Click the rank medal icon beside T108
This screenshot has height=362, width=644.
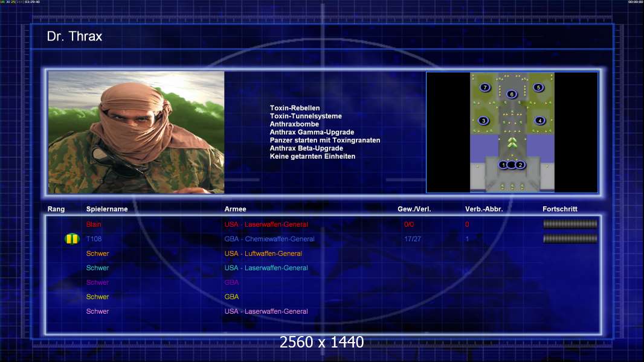pyautogui.click(x=72, y=238)
